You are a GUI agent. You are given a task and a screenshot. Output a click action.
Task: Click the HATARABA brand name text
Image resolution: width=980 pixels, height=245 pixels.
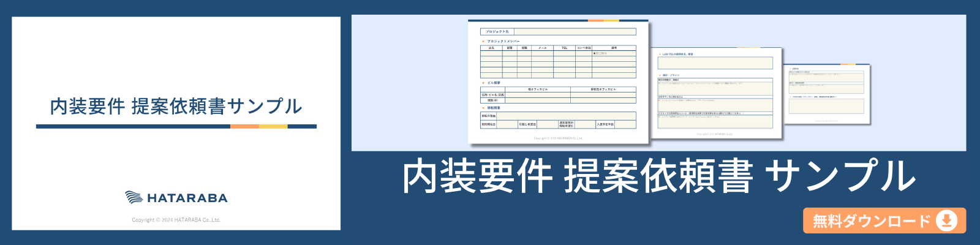pos(187,198)
